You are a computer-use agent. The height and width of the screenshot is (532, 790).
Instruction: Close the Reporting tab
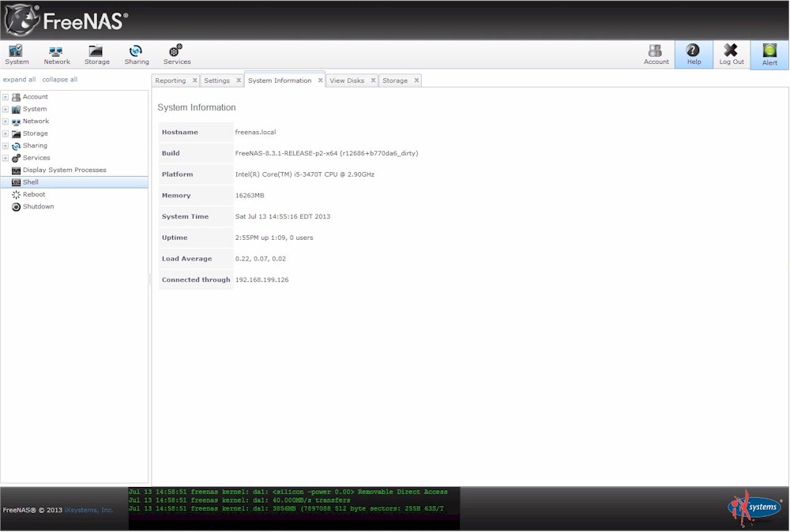(194, 80)
